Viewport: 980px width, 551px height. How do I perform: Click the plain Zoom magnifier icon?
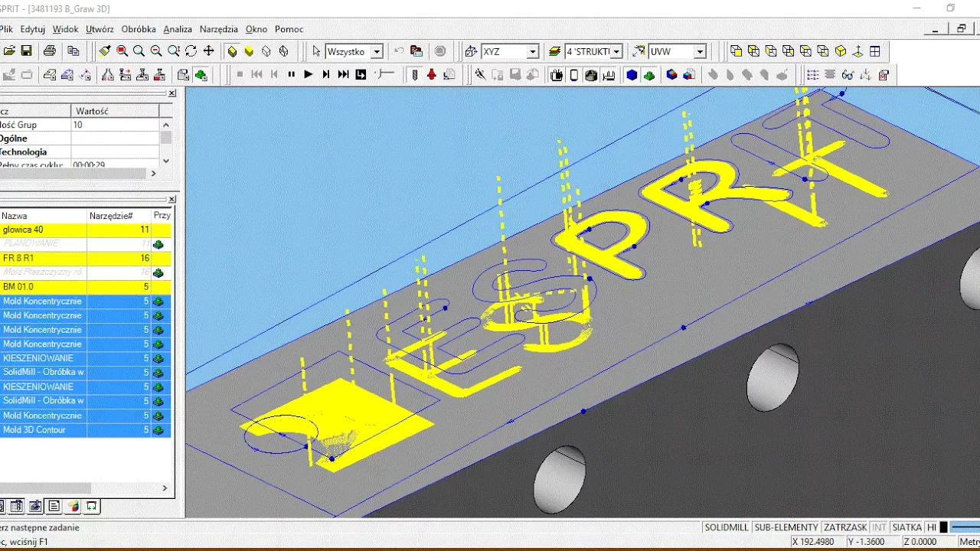[x=139, y=51]
